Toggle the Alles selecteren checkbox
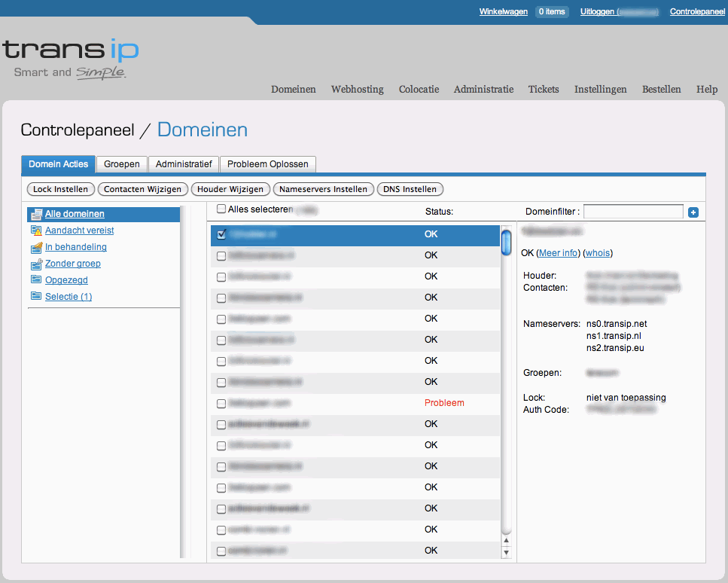The height and width of the screenshot is (583, 728). coord(221,209)
